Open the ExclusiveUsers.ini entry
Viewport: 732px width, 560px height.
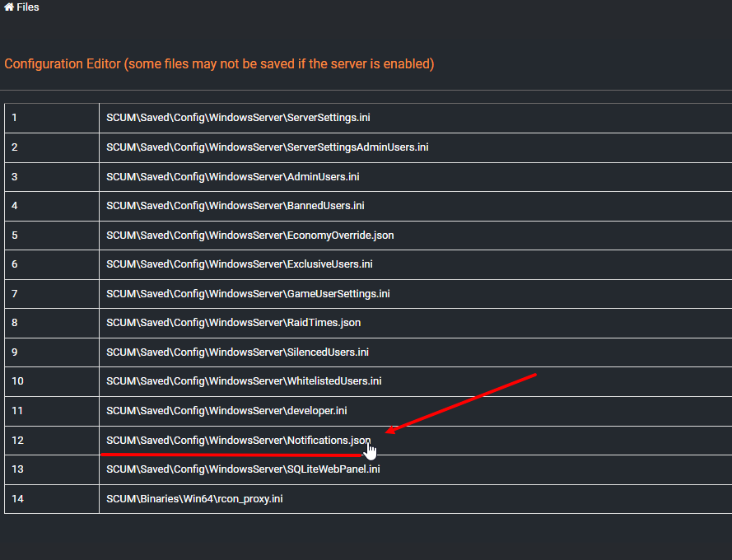[x=239, y=264]
